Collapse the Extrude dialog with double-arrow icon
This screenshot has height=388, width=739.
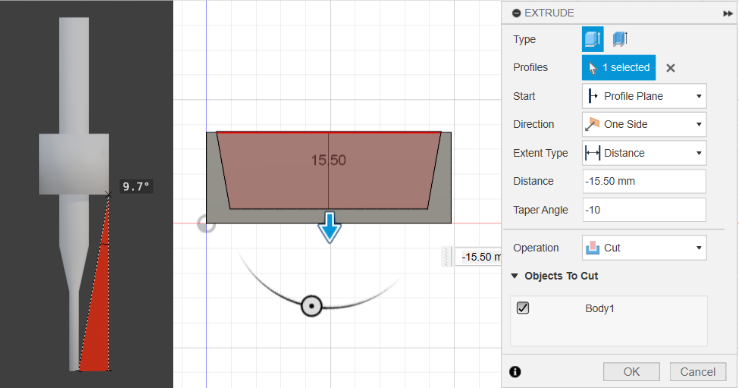click(728, 13)
